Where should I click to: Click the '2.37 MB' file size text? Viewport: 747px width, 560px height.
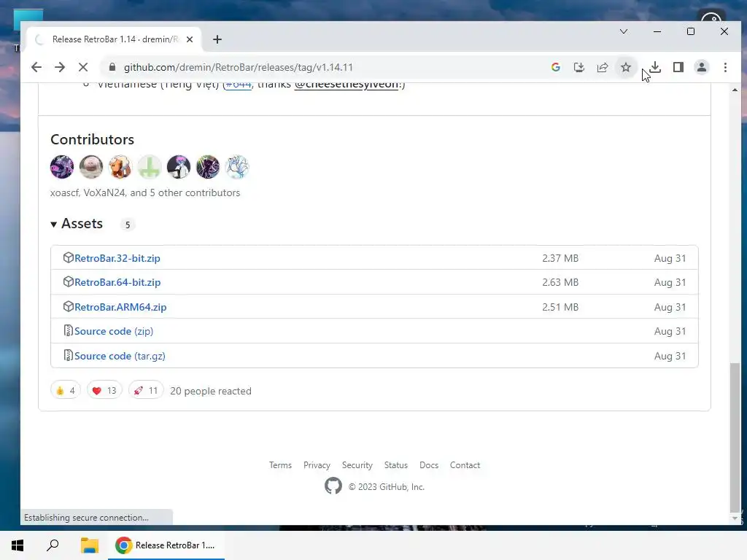560,258
